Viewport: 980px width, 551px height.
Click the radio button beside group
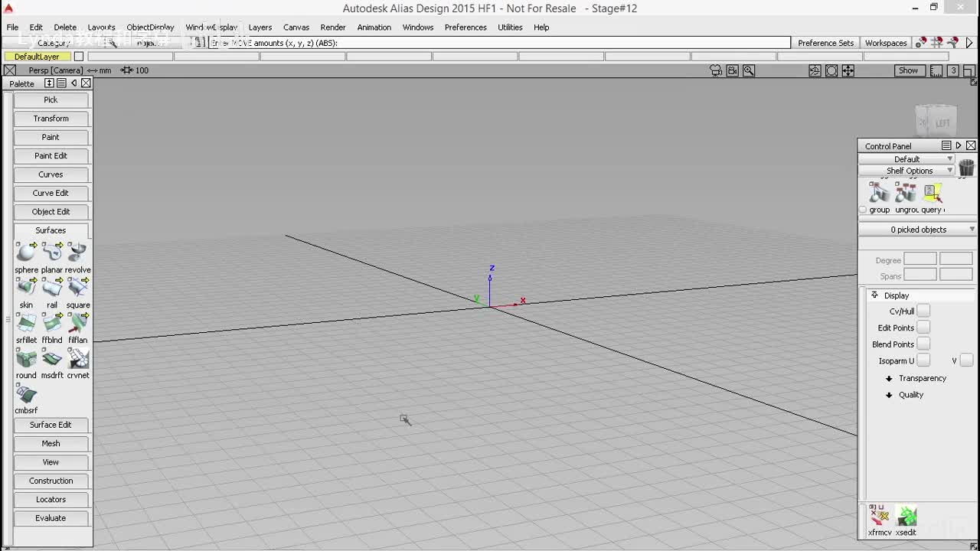(x=863, y=210)
